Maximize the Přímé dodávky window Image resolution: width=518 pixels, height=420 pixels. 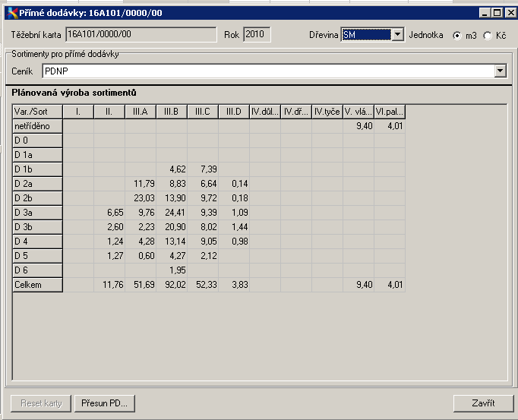click(497, 13)
